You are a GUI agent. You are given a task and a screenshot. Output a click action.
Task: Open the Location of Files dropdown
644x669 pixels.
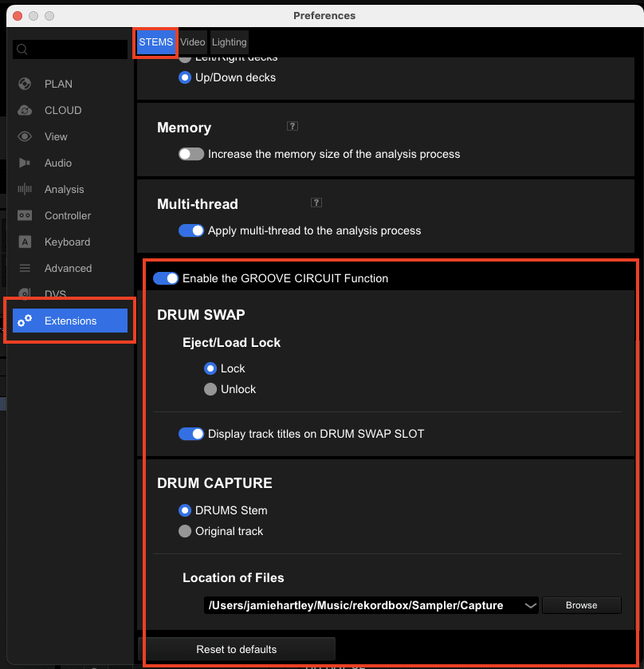[x=531, y=605]
